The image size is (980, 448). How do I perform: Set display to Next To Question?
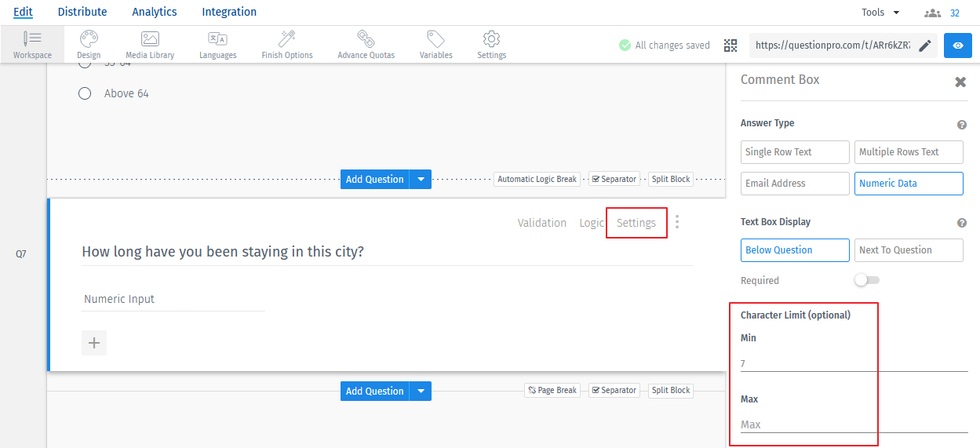pyautogui.click(x=909, y=250)
